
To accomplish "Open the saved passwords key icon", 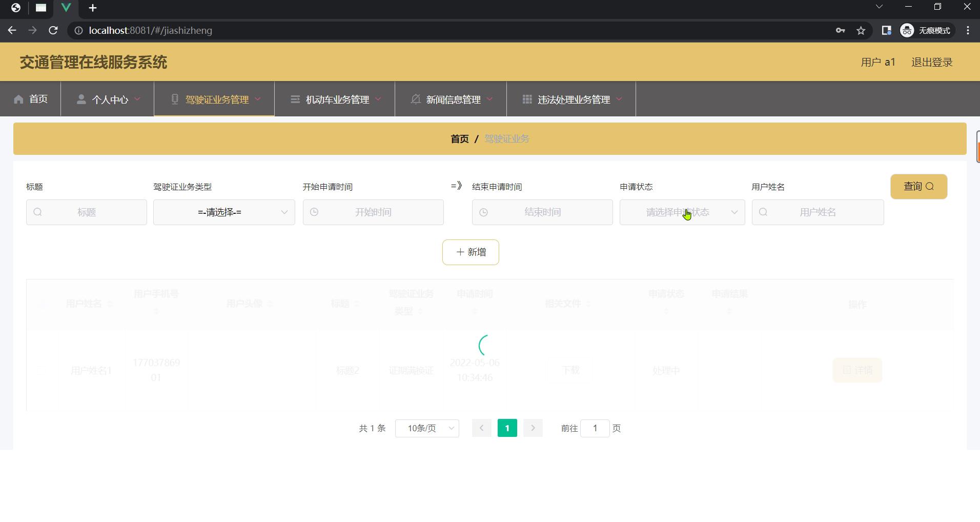I will tap(840, 31).
